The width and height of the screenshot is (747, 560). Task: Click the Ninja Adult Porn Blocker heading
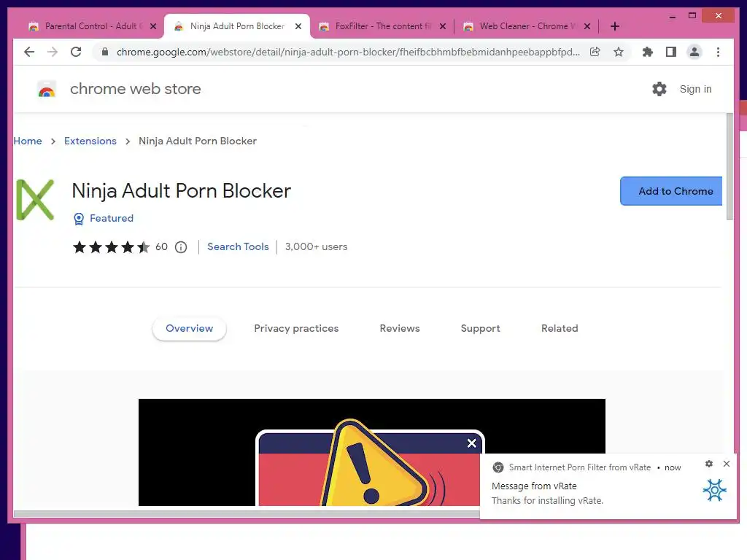(x=181, y=191)
